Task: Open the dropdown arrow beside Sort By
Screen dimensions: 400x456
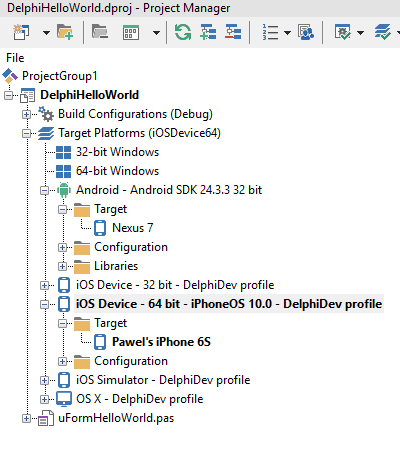Action: click(287, 33)
